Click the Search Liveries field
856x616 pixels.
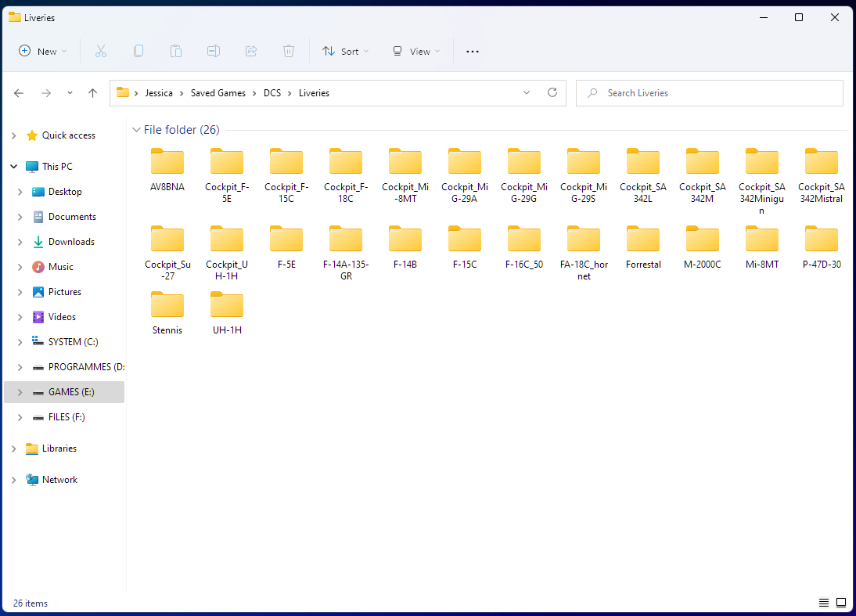click(710, 93)
